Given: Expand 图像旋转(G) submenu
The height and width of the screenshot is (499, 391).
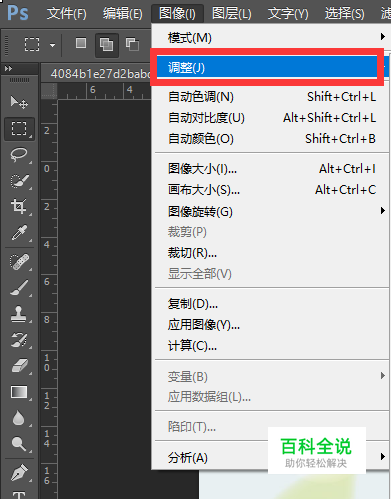Looking at the screenshot, I should 271,211.
